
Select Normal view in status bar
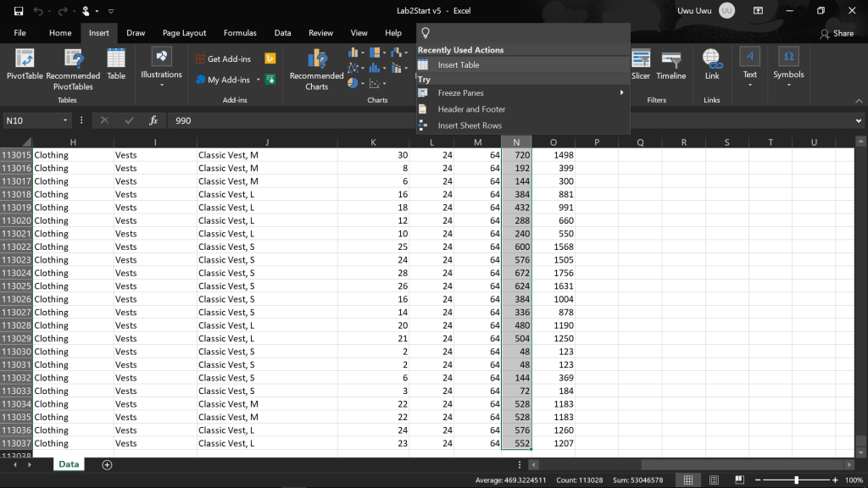688,480
